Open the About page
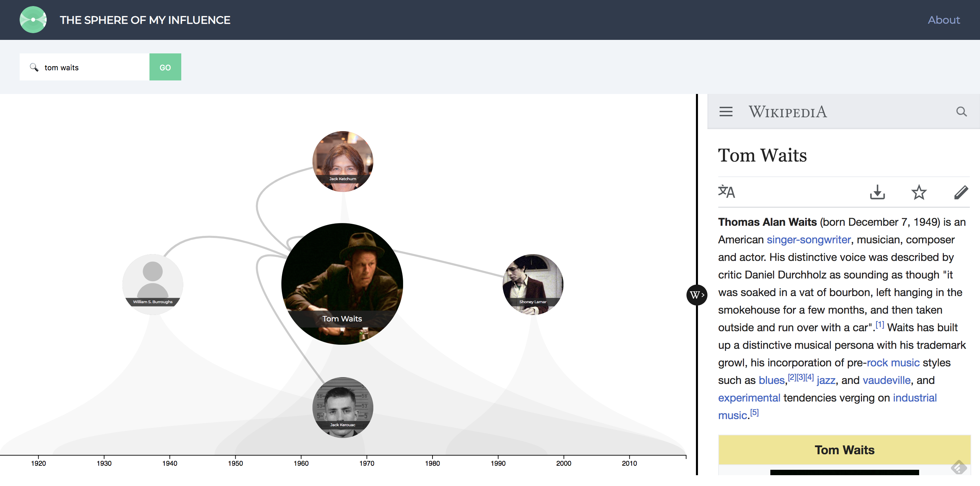The image size is (980, 486). [943, 20]
